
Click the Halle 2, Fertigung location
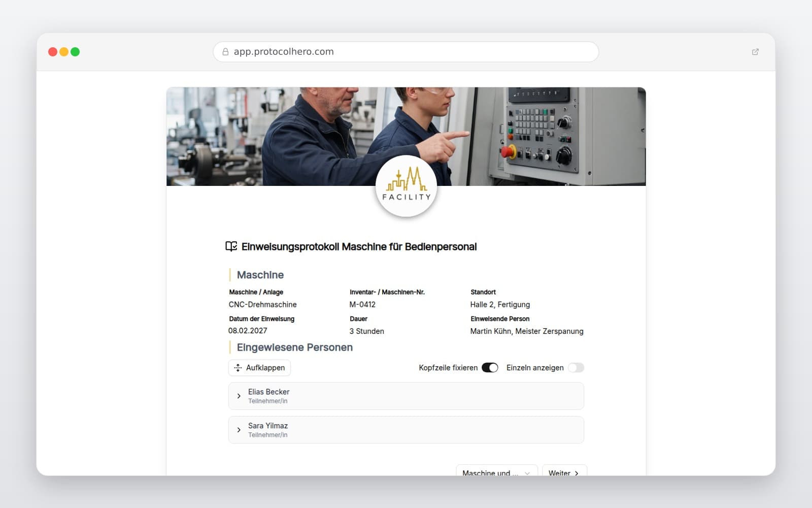point(500,304)
